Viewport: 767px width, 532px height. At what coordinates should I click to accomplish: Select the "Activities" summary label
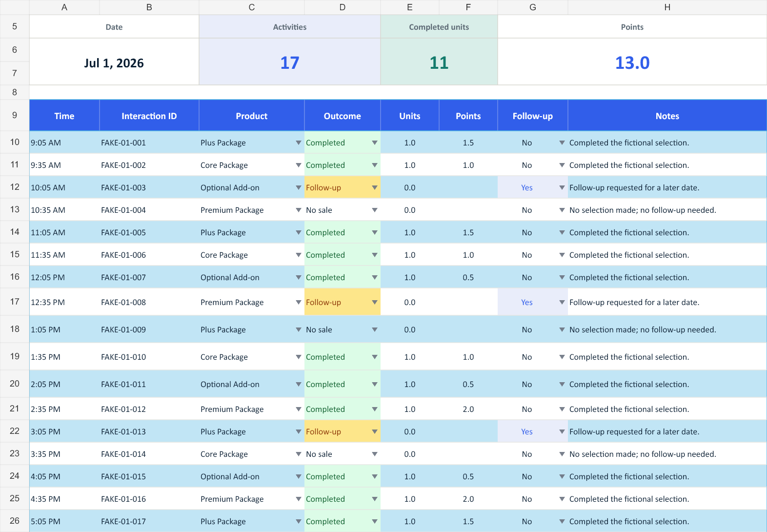290,27
